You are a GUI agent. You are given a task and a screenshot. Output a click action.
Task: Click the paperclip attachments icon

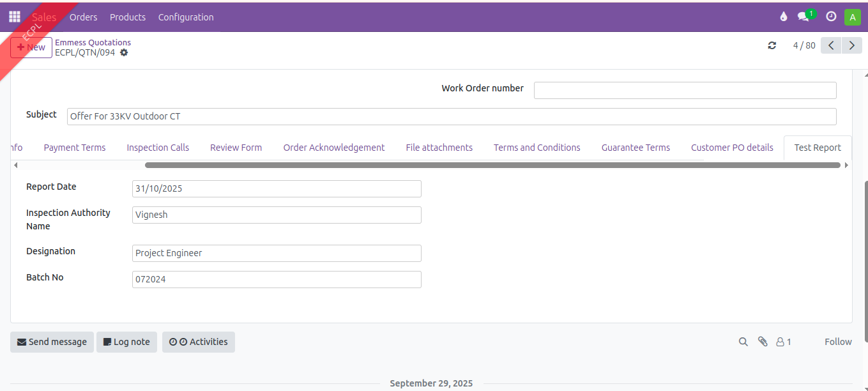(763, 342)
